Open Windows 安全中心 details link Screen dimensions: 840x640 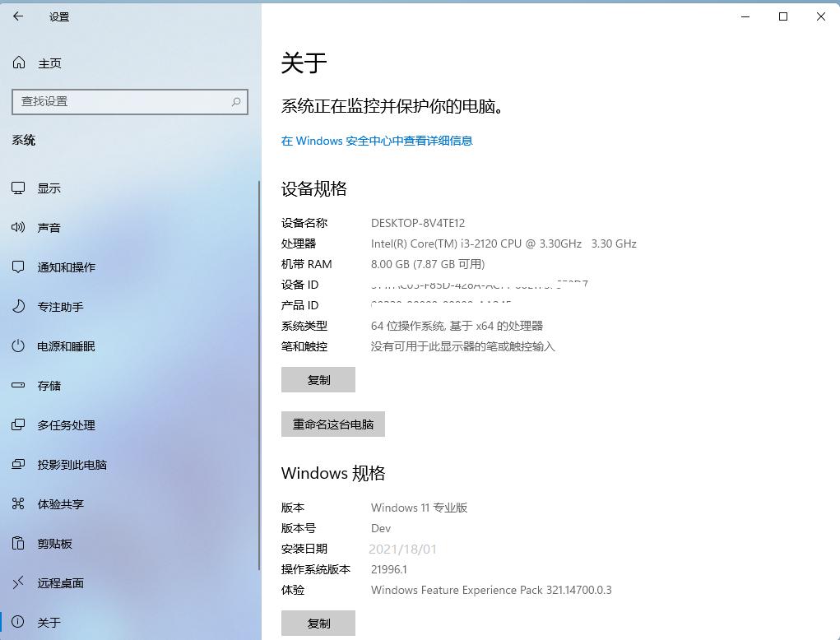tap(377, 141)
